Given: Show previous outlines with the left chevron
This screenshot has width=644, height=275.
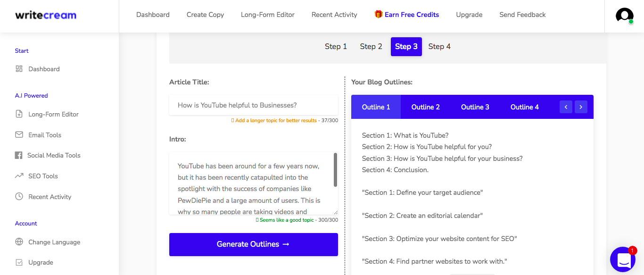Looking at the screenshot, I should [x=566, y=107].
